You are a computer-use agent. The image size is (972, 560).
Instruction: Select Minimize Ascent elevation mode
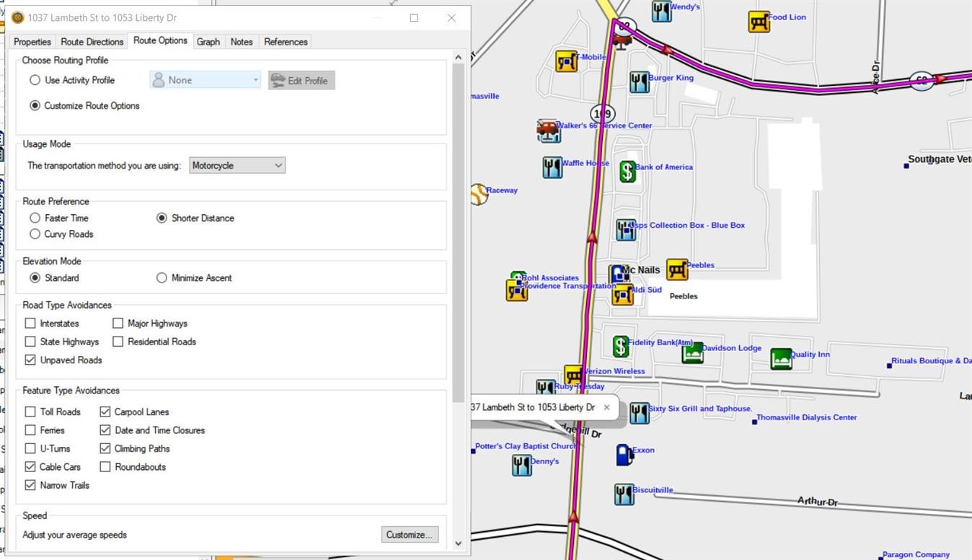162,277
